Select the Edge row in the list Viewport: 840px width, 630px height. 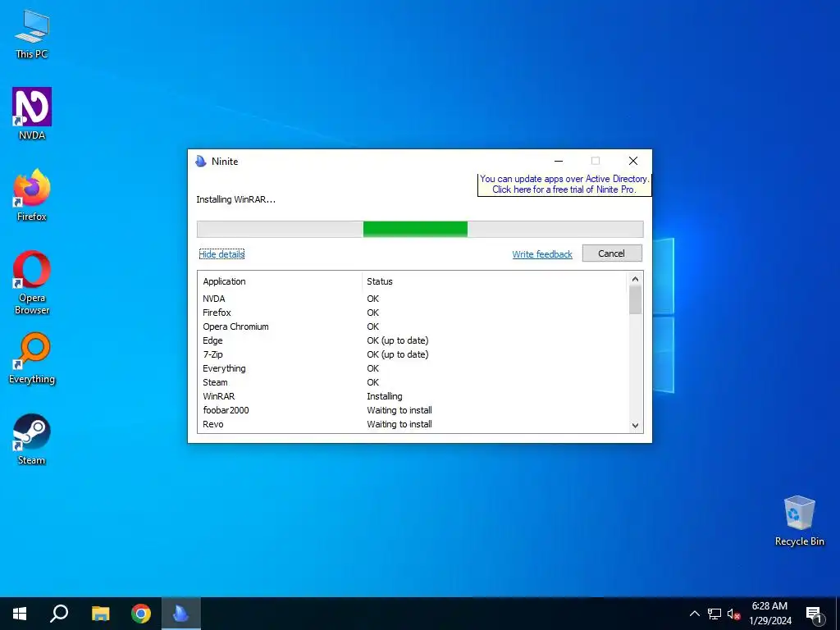[413, 340]
